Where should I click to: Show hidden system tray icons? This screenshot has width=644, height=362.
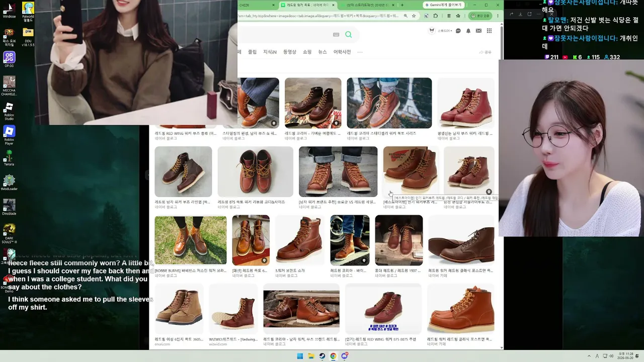tap(590, 356)
